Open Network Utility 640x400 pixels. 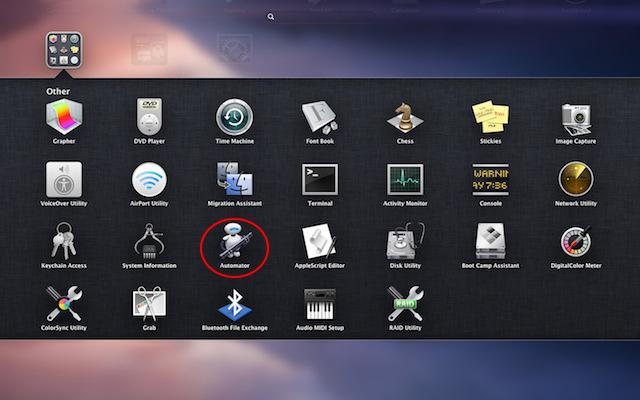pyautogui.click(x=576, y=181)
